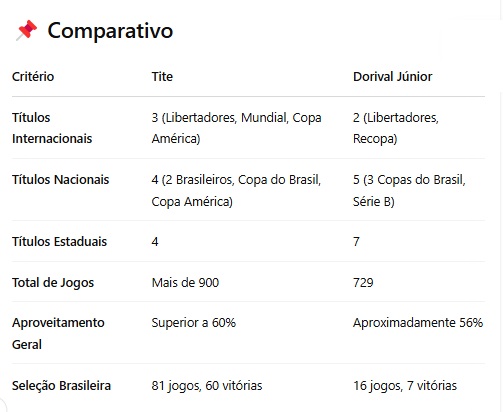
Task: Select the Total de Jogos label
Action: pos(53,283)
